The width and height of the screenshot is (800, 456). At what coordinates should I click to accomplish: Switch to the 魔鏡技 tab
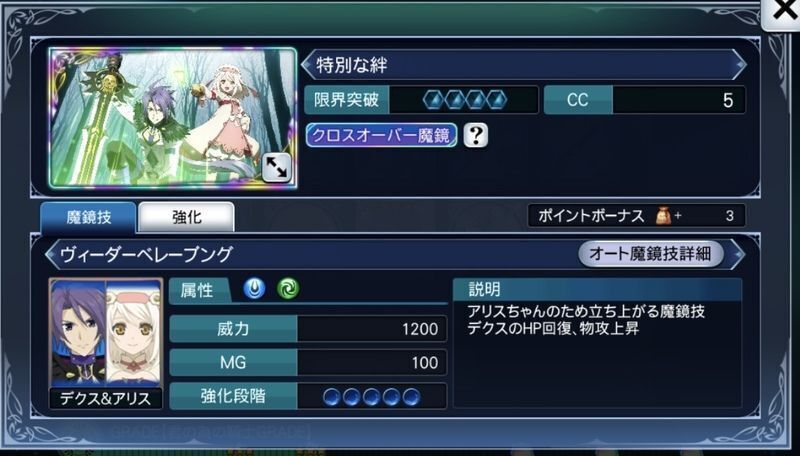tap(88, 217)
